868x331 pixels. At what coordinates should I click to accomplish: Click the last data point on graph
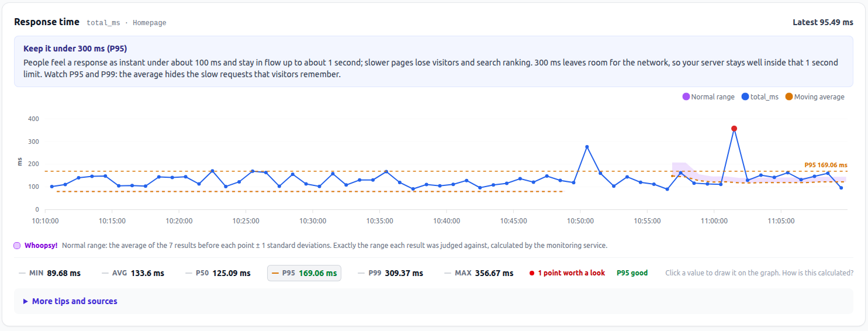pos(841,188)
